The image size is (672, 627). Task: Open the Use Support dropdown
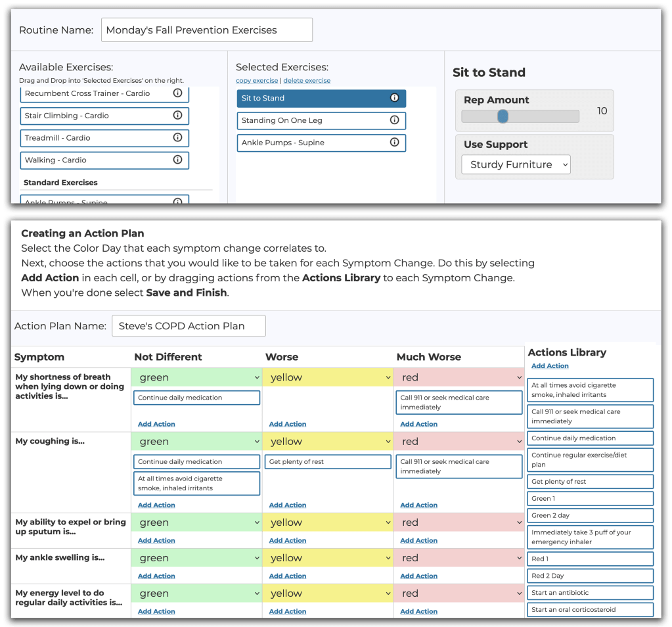click(516, 165)
